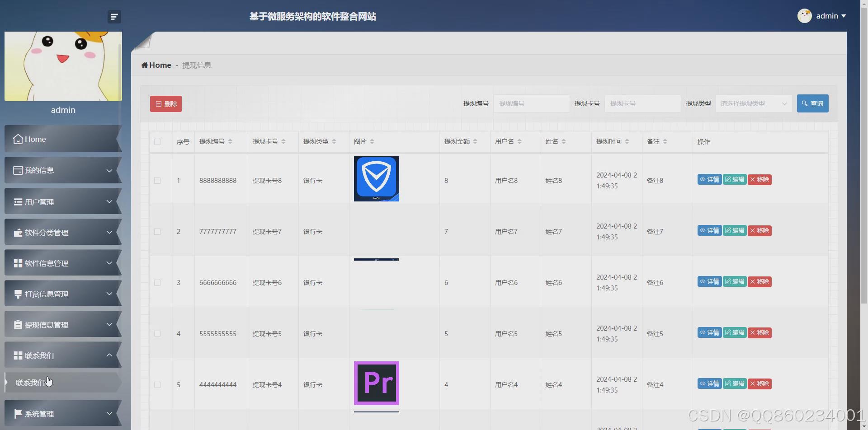Click the pencil 编辑 icon on row 2
Viewport: 868px width, 430px height.
pos(727,230)
